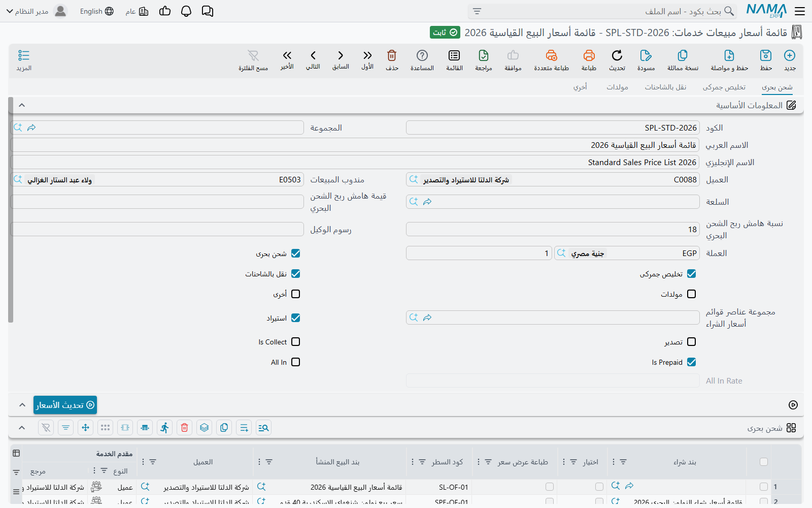Open search filter options in search bar
Viewport: 812px width, 508px height.
pos(477,11)
